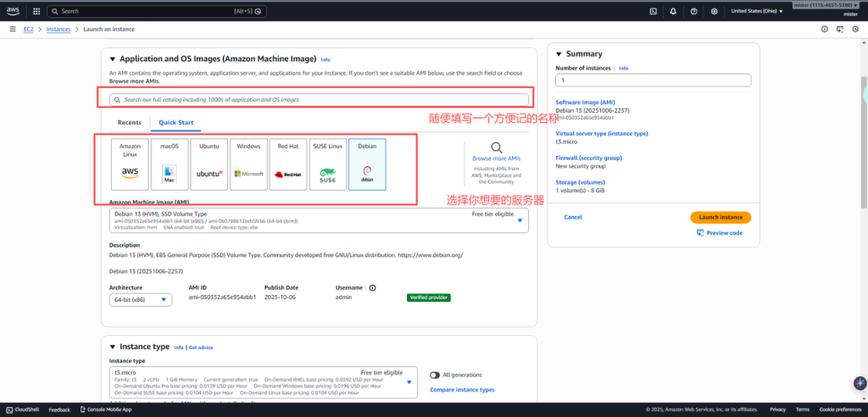Click Publish Date value 2025-10-06

click(x=281, y=297)
